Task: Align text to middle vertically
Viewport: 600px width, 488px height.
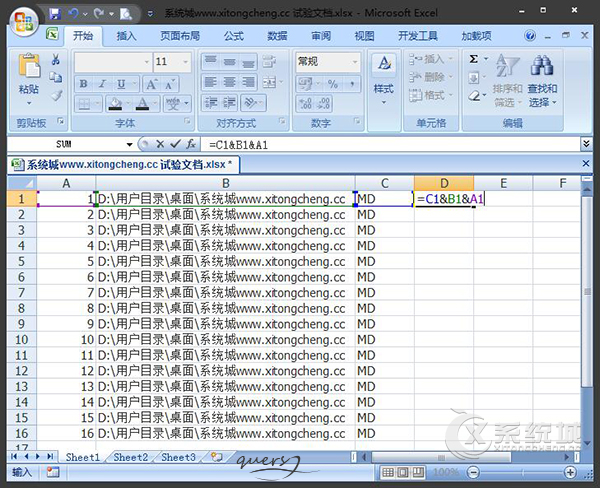Action: click(x=229, y=61)
